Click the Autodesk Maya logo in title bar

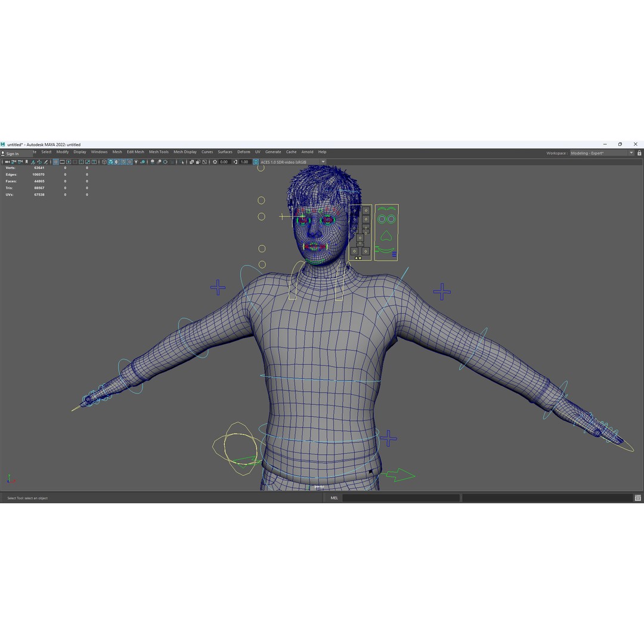(3, 144)
